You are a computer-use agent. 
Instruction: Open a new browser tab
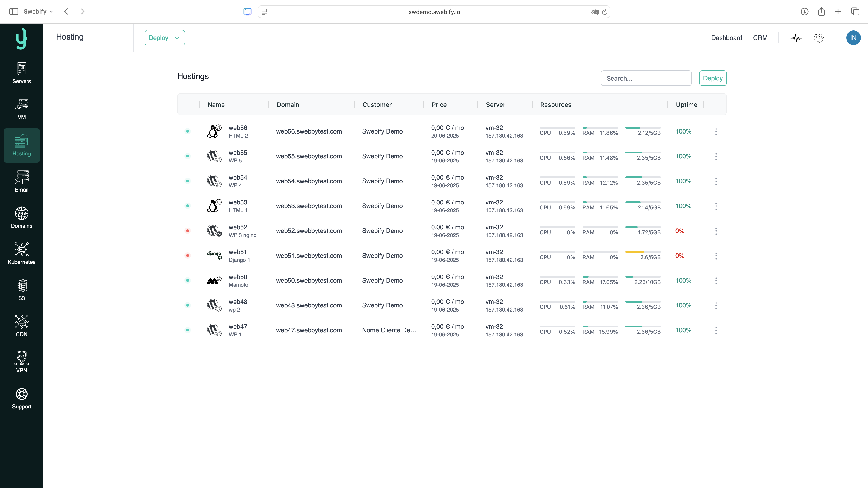[x=838, y=12]
